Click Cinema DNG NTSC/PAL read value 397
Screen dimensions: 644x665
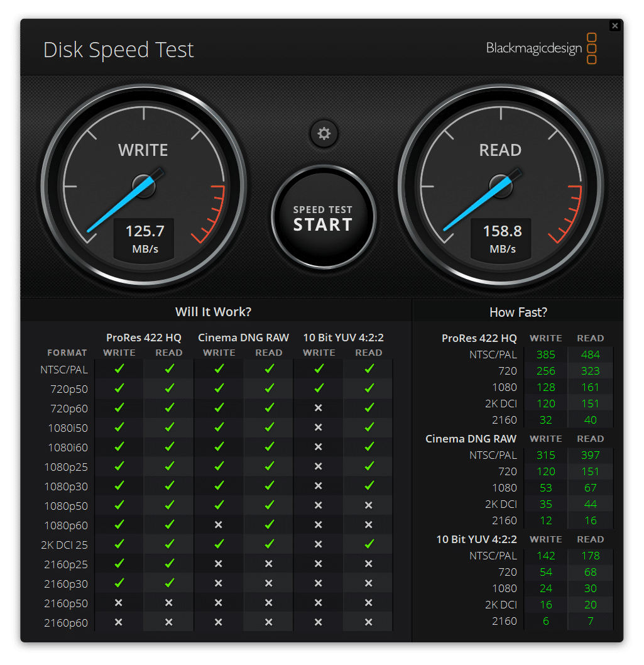click(590, 455)
